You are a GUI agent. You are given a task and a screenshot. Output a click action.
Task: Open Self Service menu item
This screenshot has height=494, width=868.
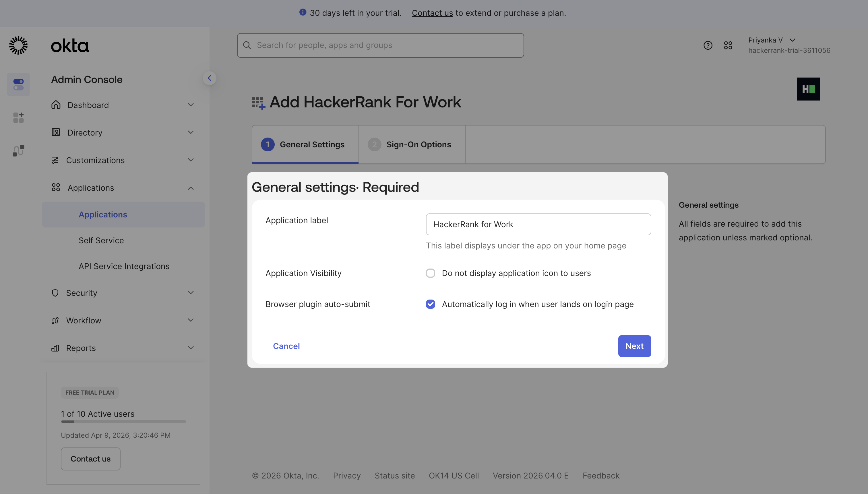(101, 240)
